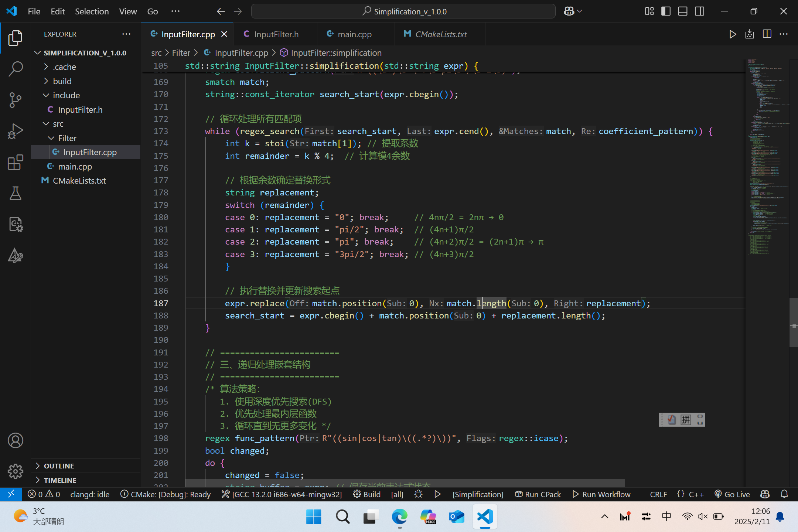798x532 pixels.
Task: Open the Testing flask view
Action: (15, 193)
